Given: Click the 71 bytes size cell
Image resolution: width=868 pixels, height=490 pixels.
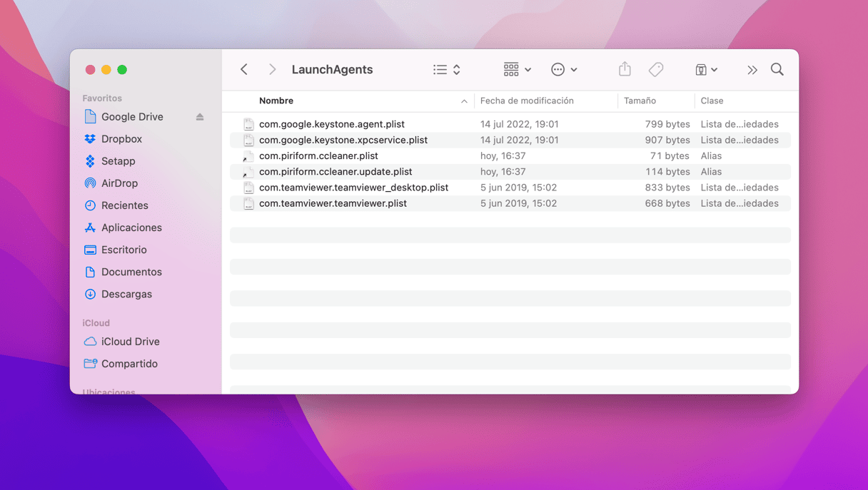Looking at the screenshot, I should click(x=670, y=155).
